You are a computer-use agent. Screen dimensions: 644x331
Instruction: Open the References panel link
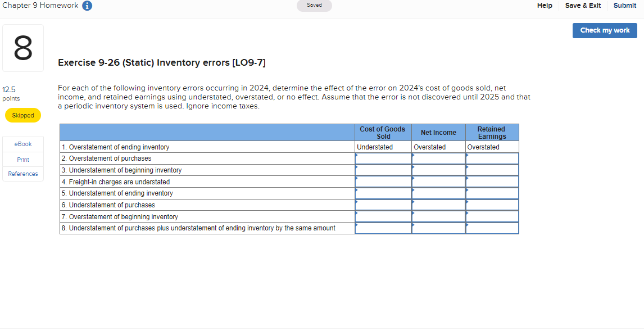22,174
